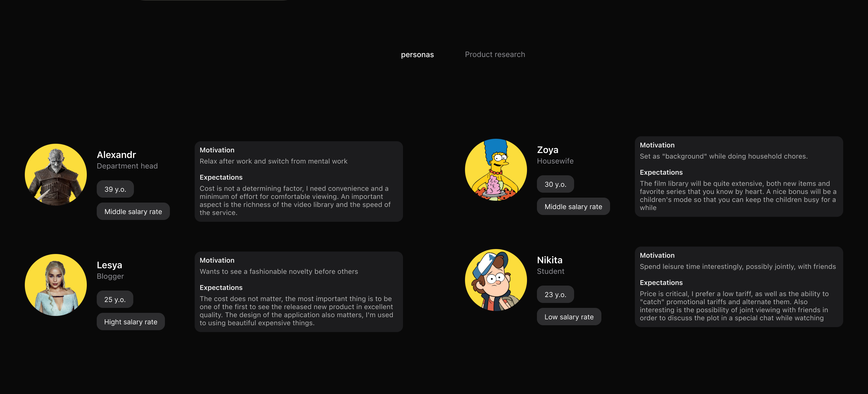Select Nikita's cartoon avatar

point(496,280)
